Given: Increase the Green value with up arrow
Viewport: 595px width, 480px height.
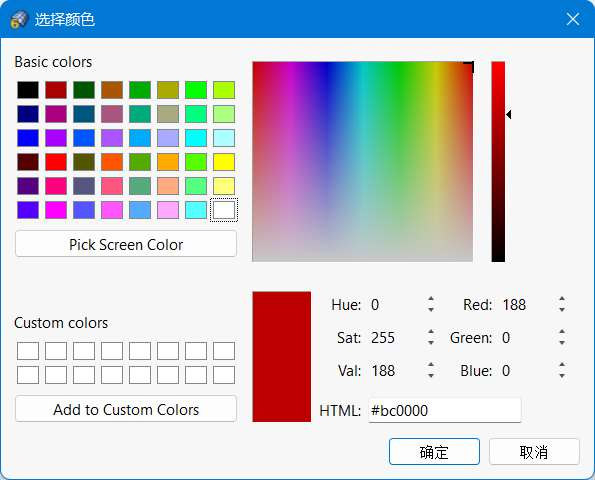Looking at the screenshot, I should 562,332.
